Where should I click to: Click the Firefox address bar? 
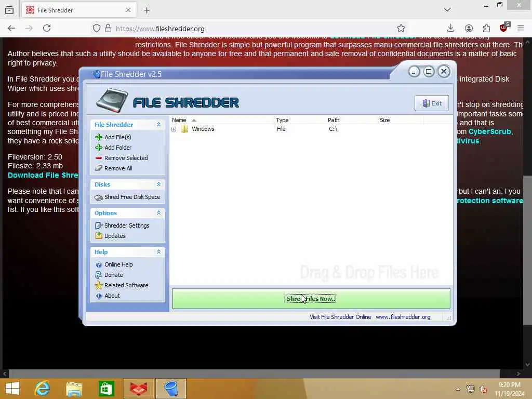(251, 29)
